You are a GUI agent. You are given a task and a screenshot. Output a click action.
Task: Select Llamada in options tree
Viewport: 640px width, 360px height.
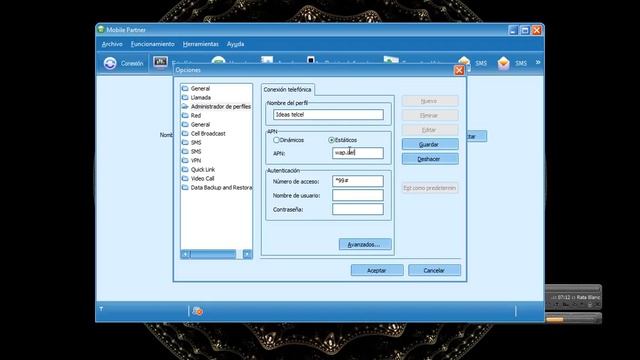point(201,98)
